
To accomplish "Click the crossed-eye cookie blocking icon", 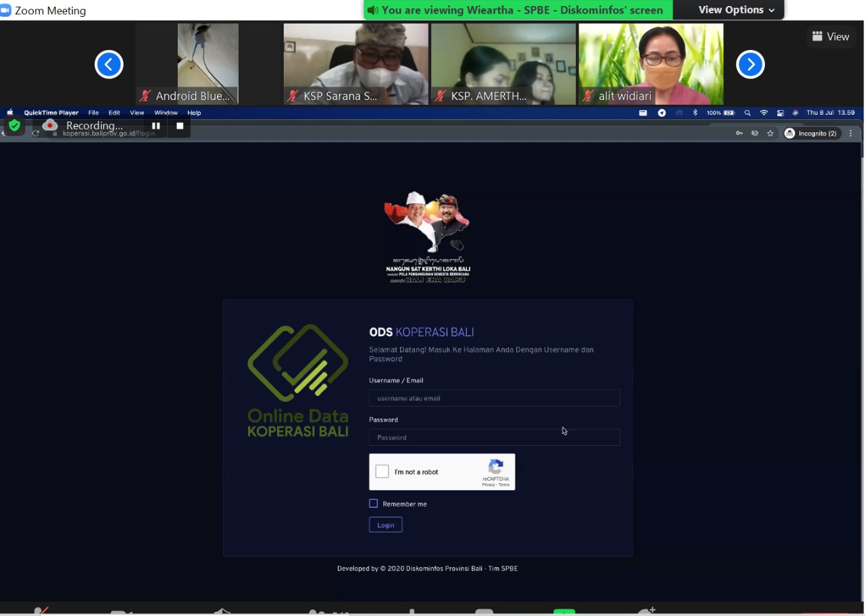I will [755, 134].
